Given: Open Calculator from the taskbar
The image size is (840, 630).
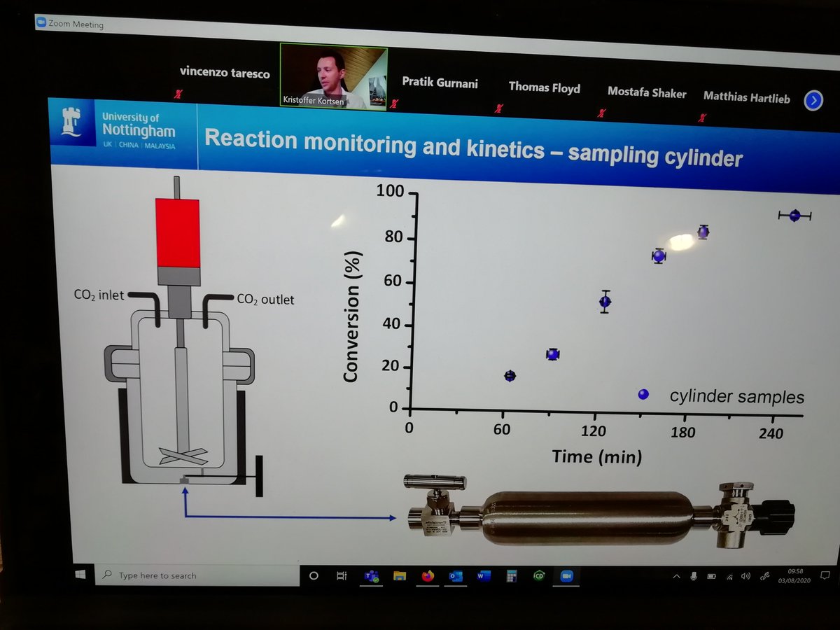Looking at the screenshot, I should pos(512,576).
